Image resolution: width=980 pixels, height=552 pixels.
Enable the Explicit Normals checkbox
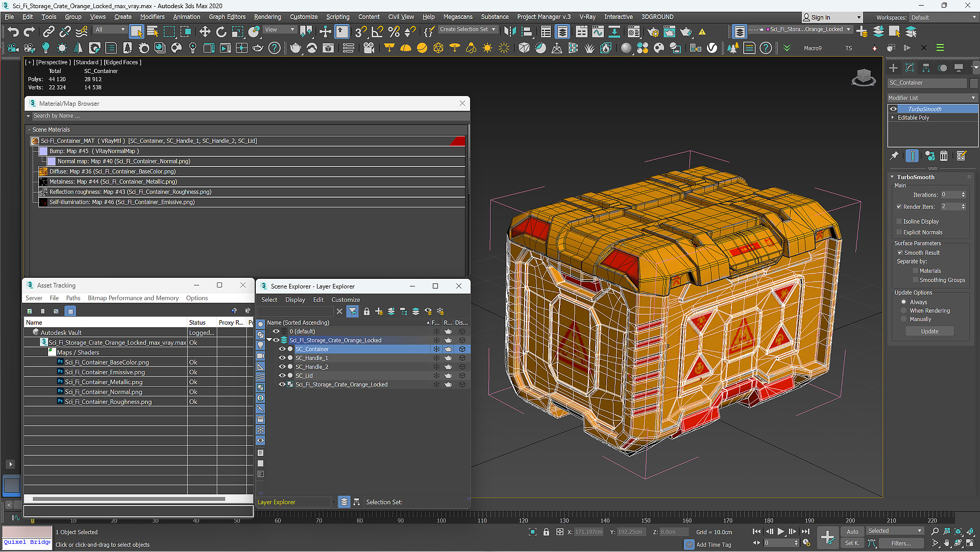pos(899,232)
